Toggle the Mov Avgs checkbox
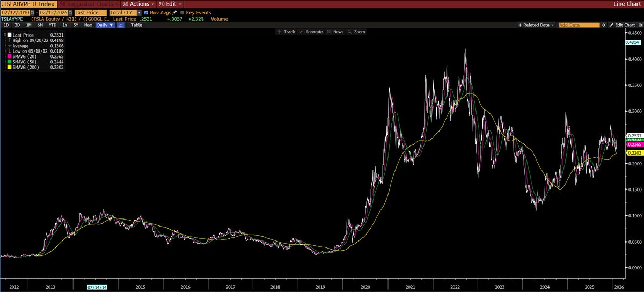The image size is (644, 292). click(x=146, y=13)
